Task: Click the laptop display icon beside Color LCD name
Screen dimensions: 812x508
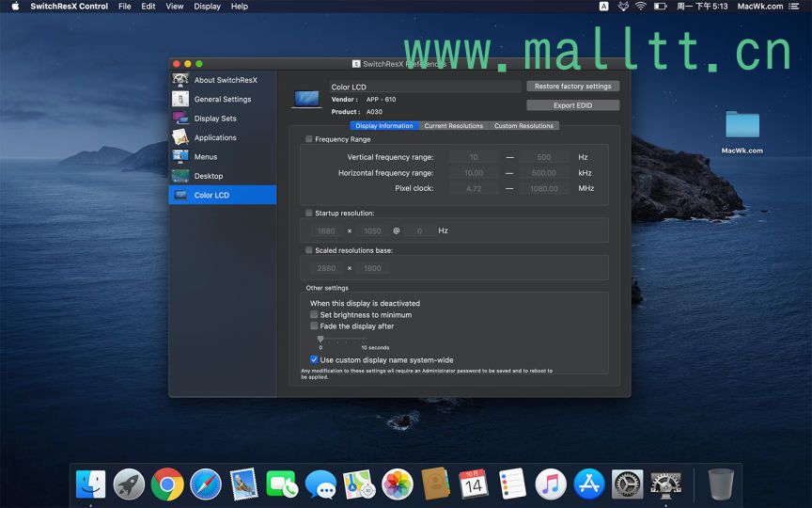Action: coord(307,99)
